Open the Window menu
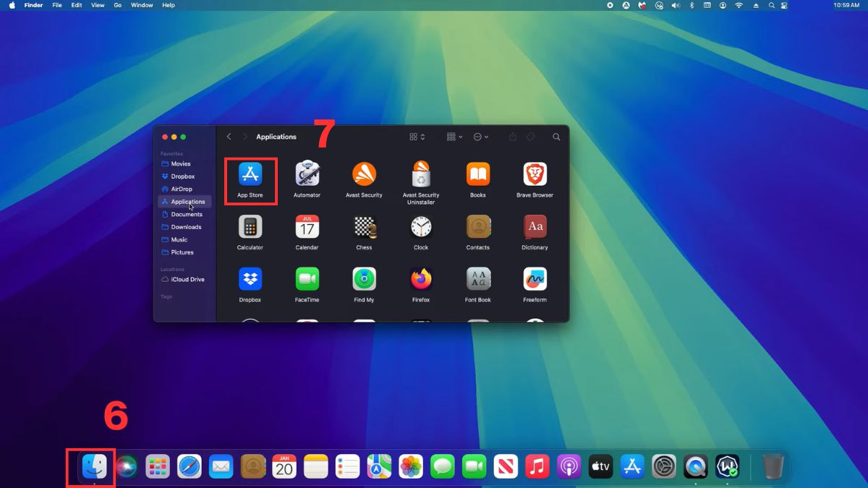 [x=142, y=5]
